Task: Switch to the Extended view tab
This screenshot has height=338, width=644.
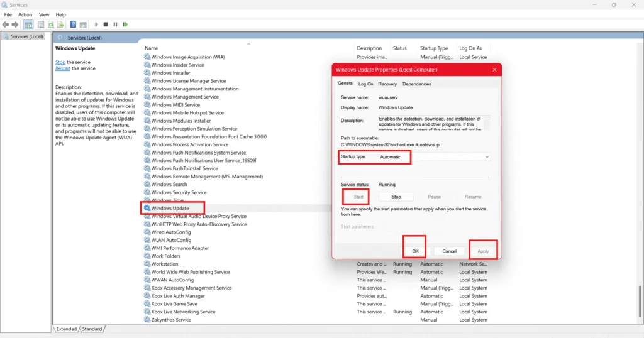Action: (66, 329)
